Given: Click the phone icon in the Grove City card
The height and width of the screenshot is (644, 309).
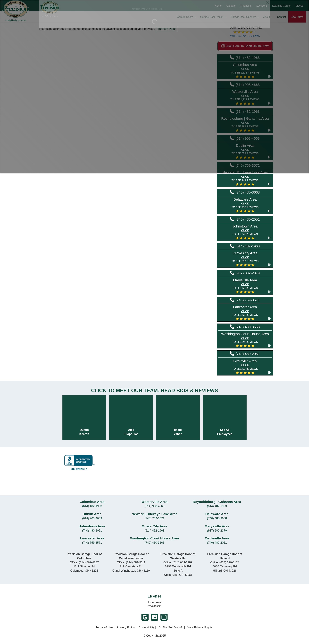Looking at the screenshot, I should coord(232,246).
